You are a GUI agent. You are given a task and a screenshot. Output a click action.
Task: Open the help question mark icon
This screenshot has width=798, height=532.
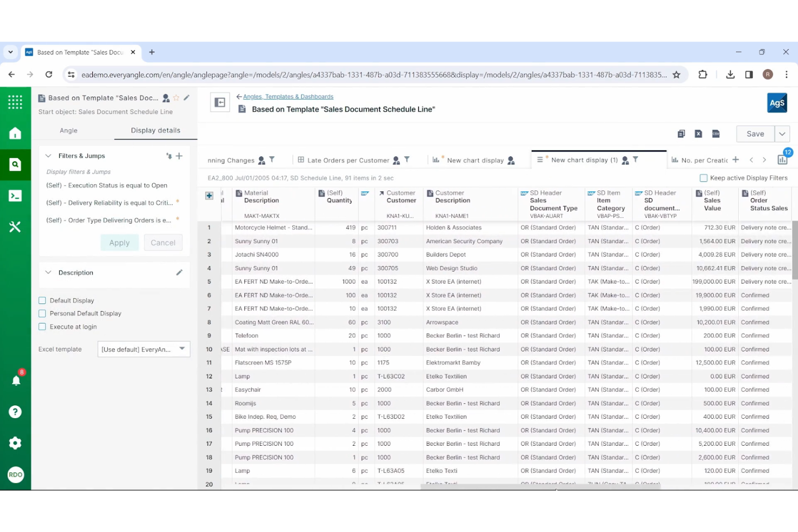click(x=15, y=412)
